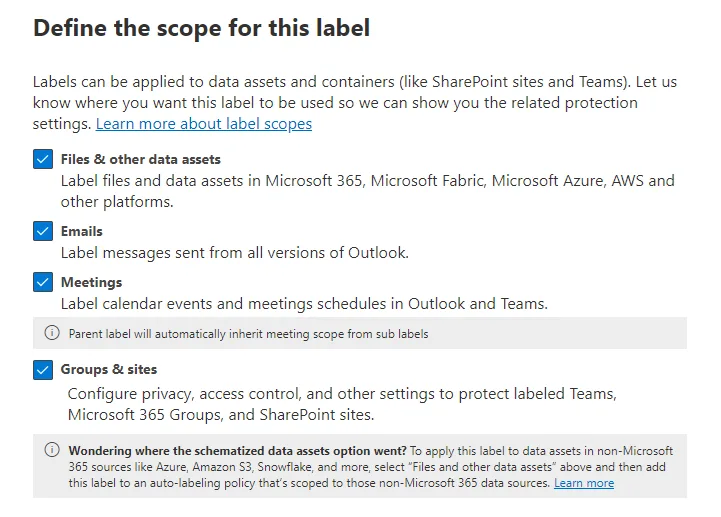This screenshot has width=721, height=517.
Task: Click the Meetings description about calendar events
Action: tap(304, 304)
